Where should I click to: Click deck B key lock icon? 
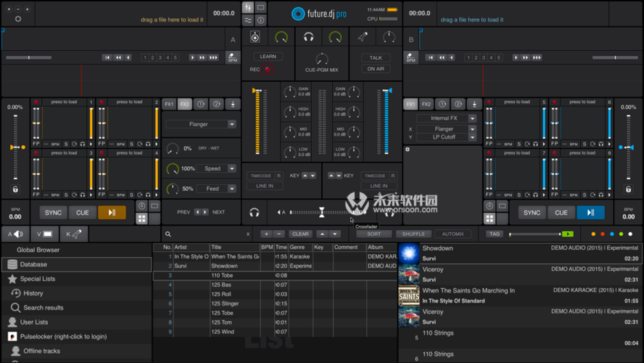(628, 189)
